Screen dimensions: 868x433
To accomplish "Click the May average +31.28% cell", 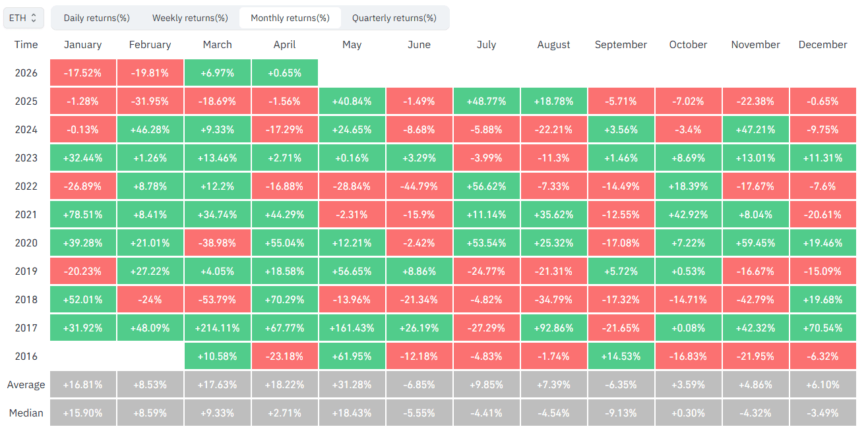I will click(x=352, y=385).
